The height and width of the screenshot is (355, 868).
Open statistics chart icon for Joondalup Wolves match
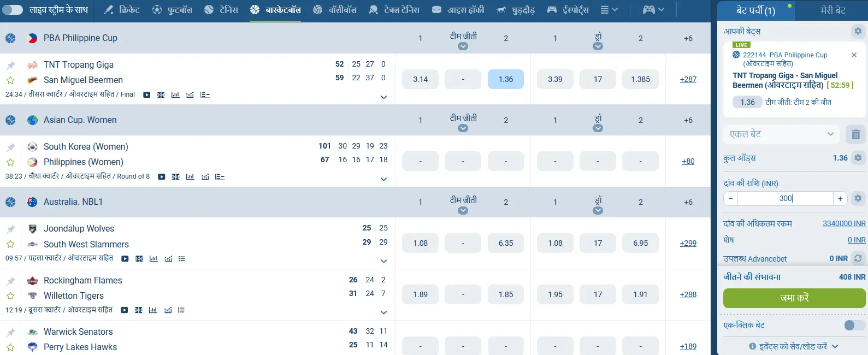pos(153,259)
